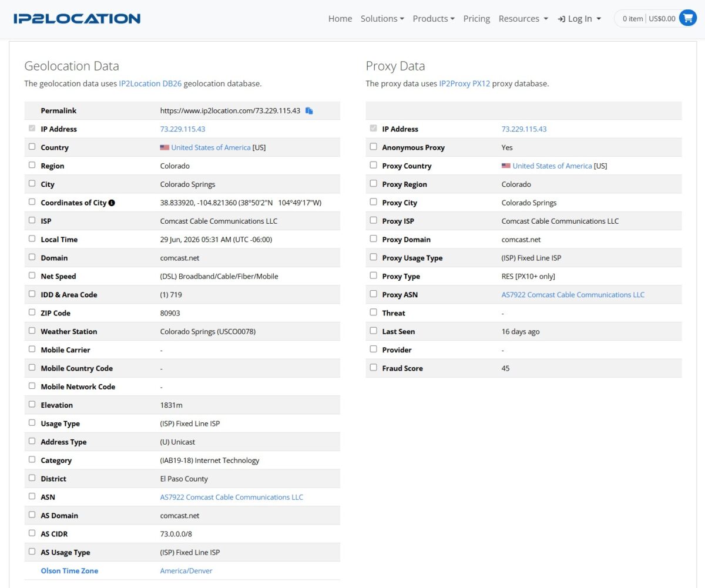Open United States of America link in Proxy Country row

point(552,166)
